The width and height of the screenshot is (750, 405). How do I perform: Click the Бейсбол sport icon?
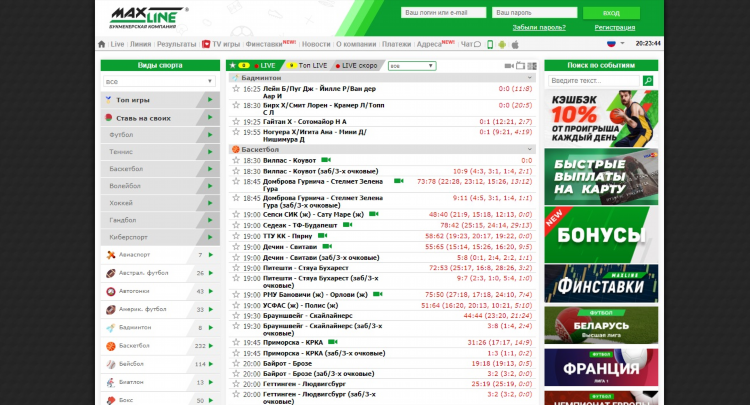coord(111,364)
